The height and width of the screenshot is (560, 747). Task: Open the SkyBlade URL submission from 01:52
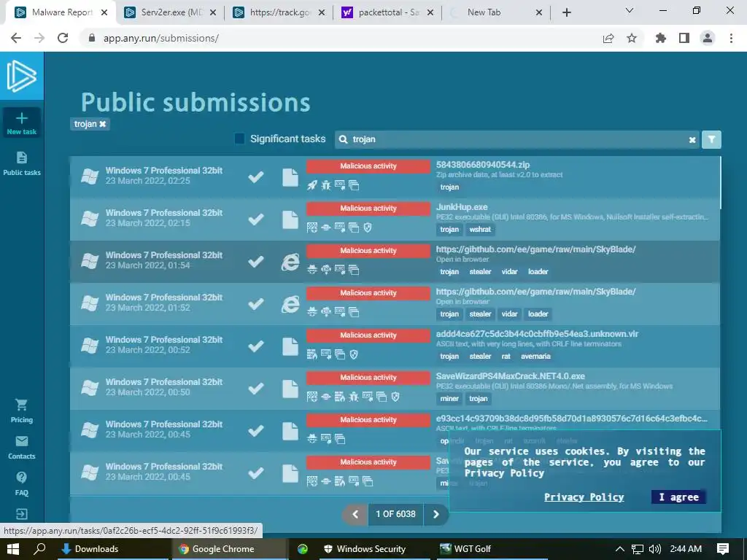535,292
